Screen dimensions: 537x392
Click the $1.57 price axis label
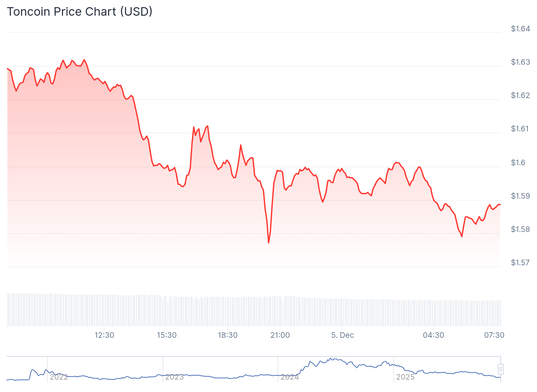[520, 263]
